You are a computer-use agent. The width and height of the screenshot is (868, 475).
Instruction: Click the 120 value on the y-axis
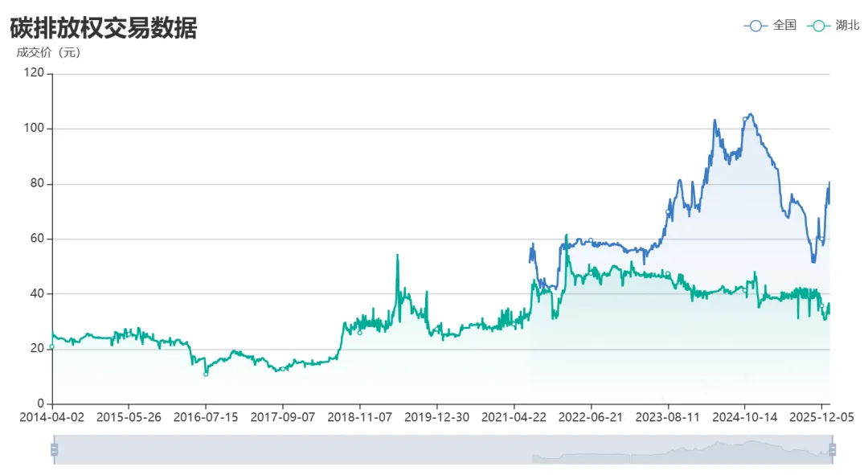point(34,73)
